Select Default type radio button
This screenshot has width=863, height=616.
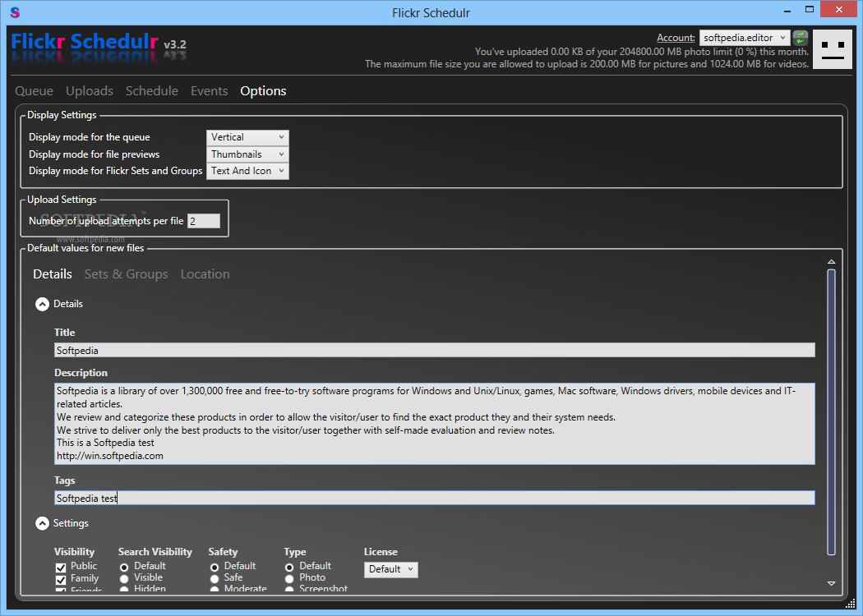pos(289,568)
